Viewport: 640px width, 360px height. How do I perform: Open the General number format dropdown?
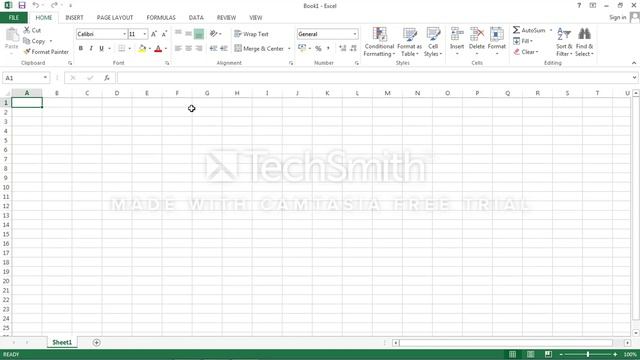[x=355, y=34]
